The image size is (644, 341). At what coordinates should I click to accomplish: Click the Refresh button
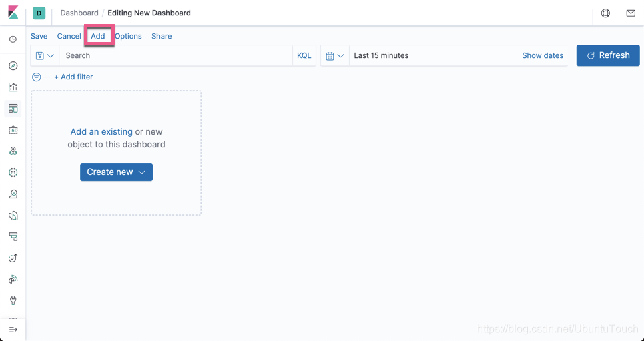(x=608, y=55)
